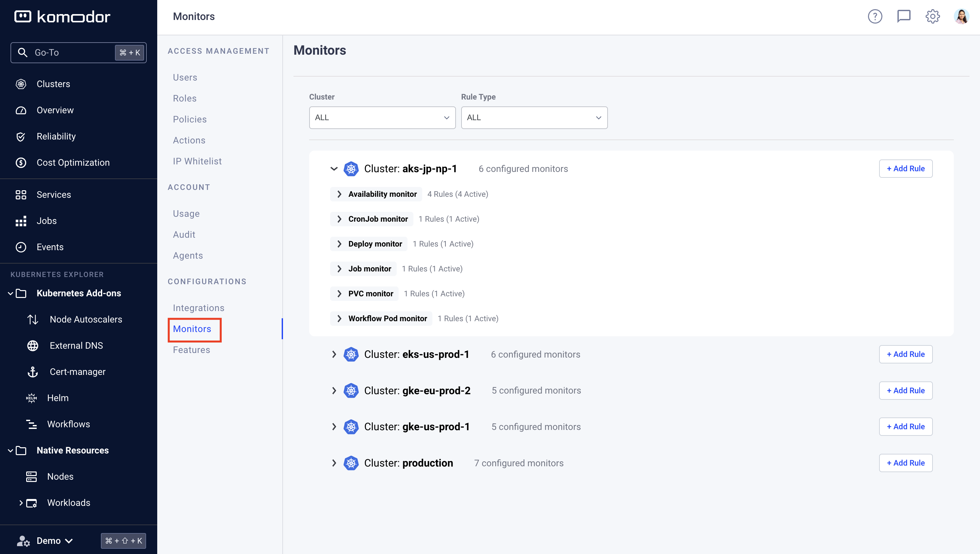Screen dimensions: 980x554
Task: Add Rule to aks-jp-np-1 cluster
Action: click(x=905, y=169)
